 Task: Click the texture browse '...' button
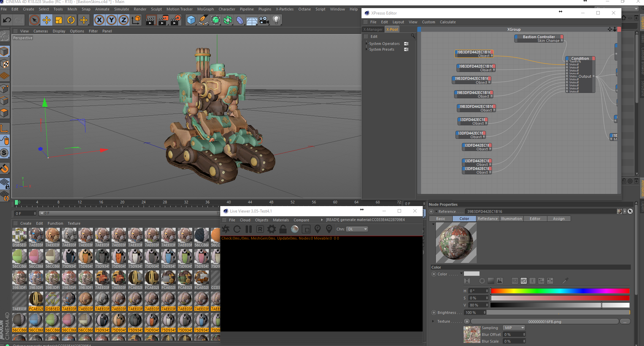click(625, 321)
